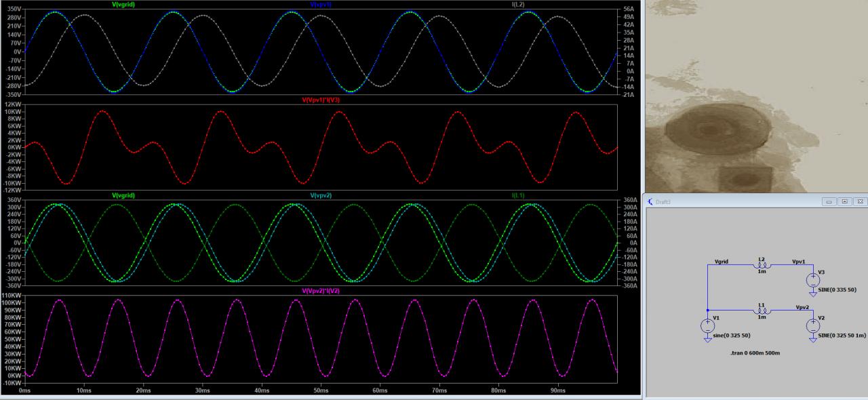Screen dimensions: 868x400
Task: Click the Vpv1 net label in the schematic
Action: 799,261
